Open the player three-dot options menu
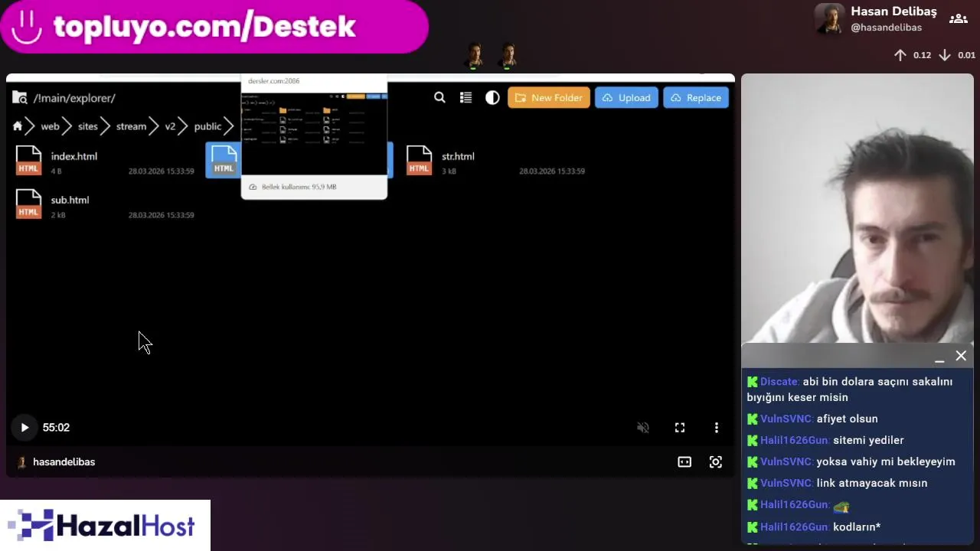Screen dimensions: 980x551 [717, 428]
